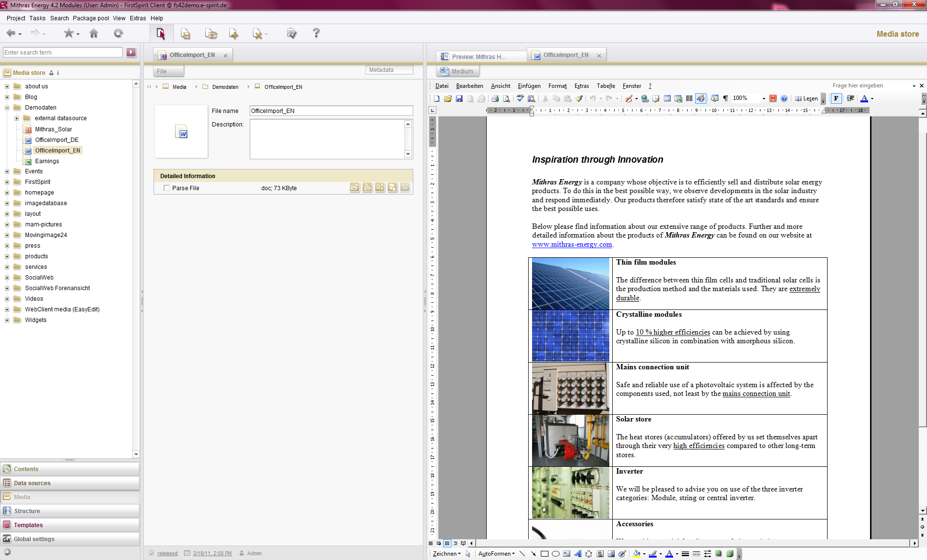This screenshot has height=560, width=927.
Task: Open the zoom percentage dropdown
Action: click(764, 98)
